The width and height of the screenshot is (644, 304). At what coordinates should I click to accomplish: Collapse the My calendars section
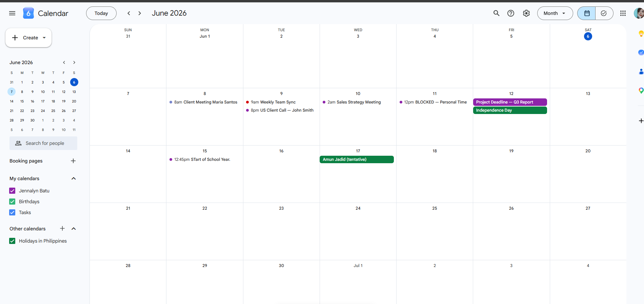74,178
